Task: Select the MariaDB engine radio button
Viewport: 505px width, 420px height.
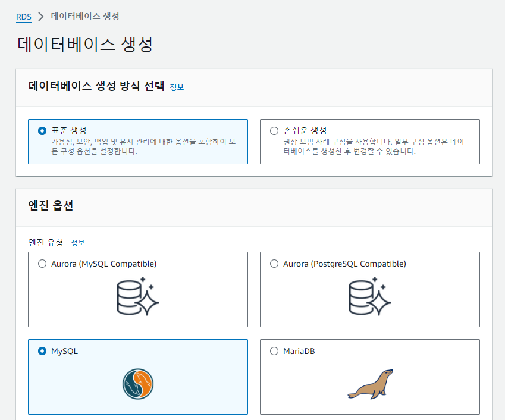Action: (x=274, y=351)
